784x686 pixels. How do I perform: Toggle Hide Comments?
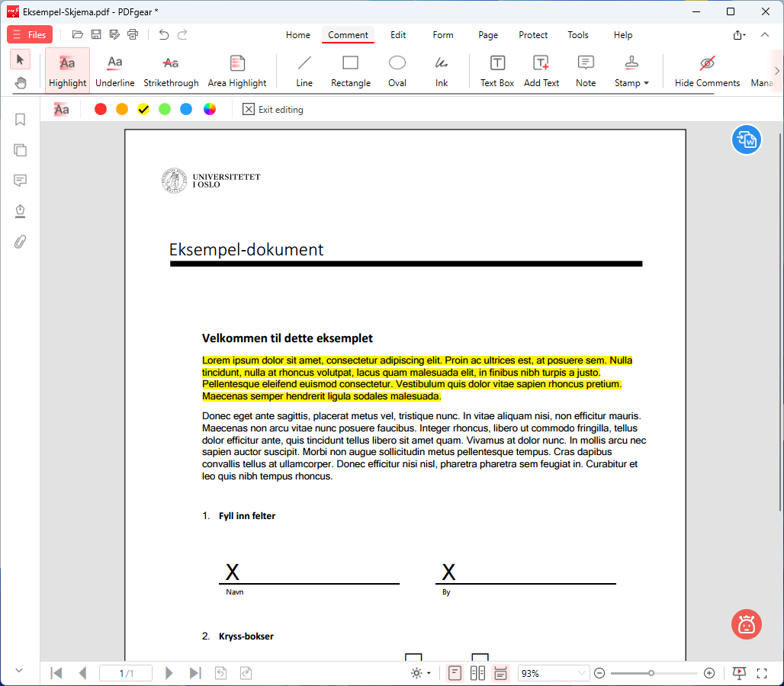(707, 70)
